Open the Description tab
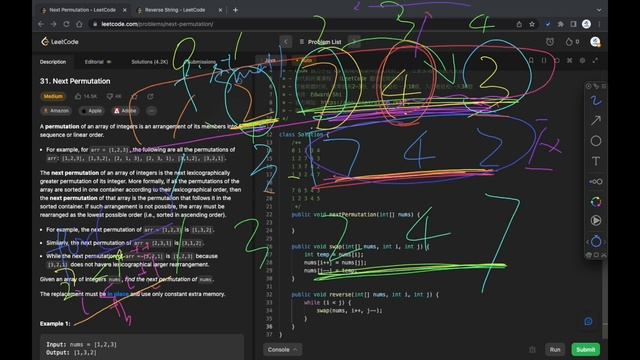 53,62
